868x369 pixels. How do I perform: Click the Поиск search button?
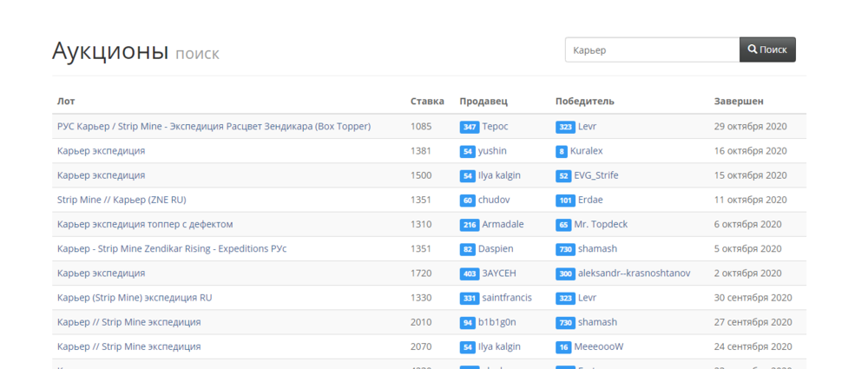coord(767,49)
